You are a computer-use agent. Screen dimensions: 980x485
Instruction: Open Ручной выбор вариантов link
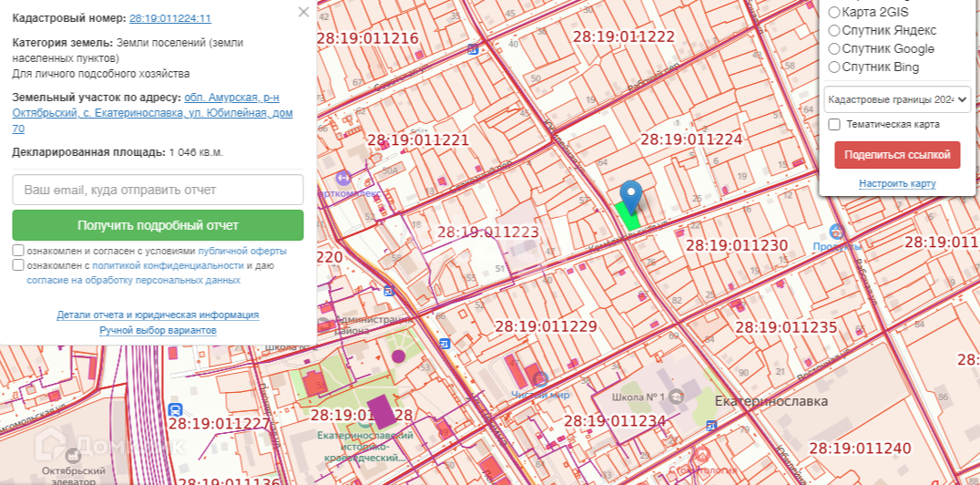(158, 330)
